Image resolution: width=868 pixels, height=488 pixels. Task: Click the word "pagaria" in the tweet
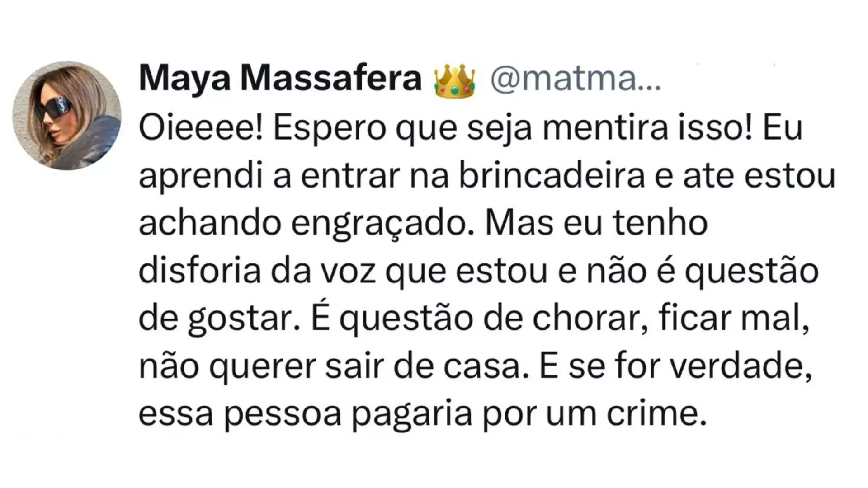(412, 415)
